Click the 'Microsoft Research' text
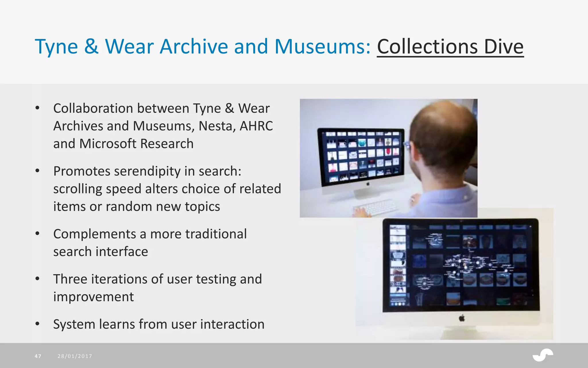Screen dimensions: 588x368 (x=136, y=144)
